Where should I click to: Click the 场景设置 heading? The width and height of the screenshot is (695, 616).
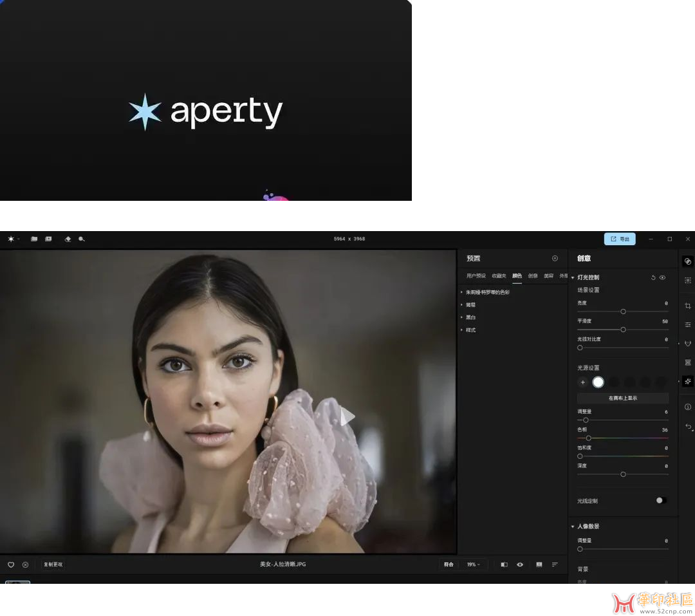[x=588, y=290]
